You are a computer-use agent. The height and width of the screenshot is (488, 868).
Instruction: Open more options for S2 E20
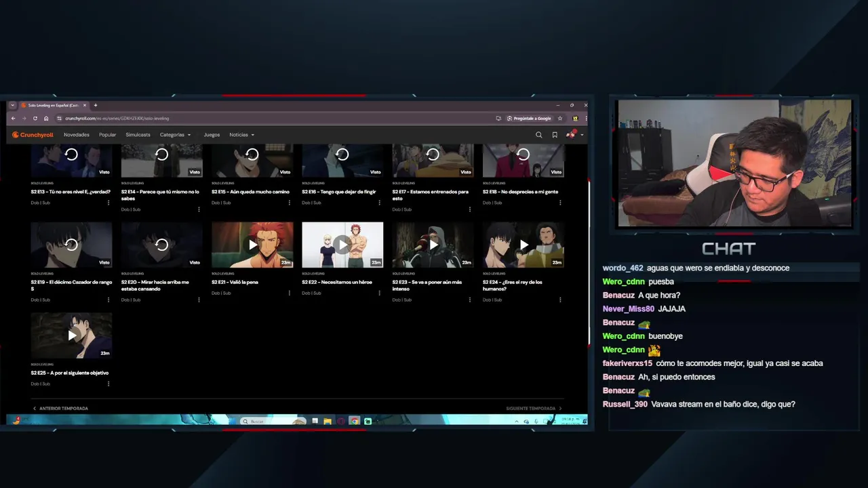click(199, 300)
